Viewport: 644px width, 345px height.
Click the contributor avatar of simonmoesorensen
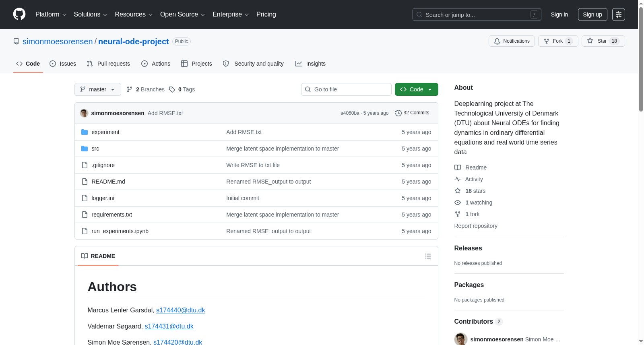coord(461,339)
